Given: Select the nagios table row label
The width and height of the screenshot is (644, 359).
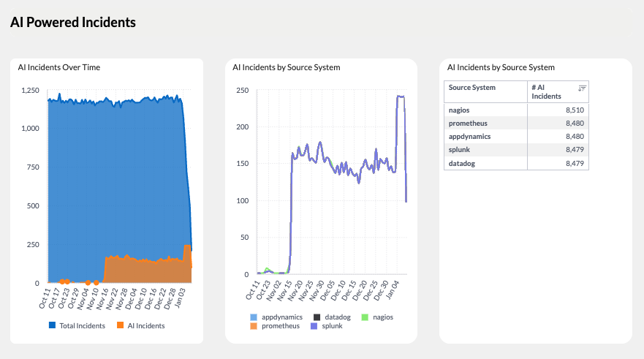Looking at the screenshot, I should 459,110.
